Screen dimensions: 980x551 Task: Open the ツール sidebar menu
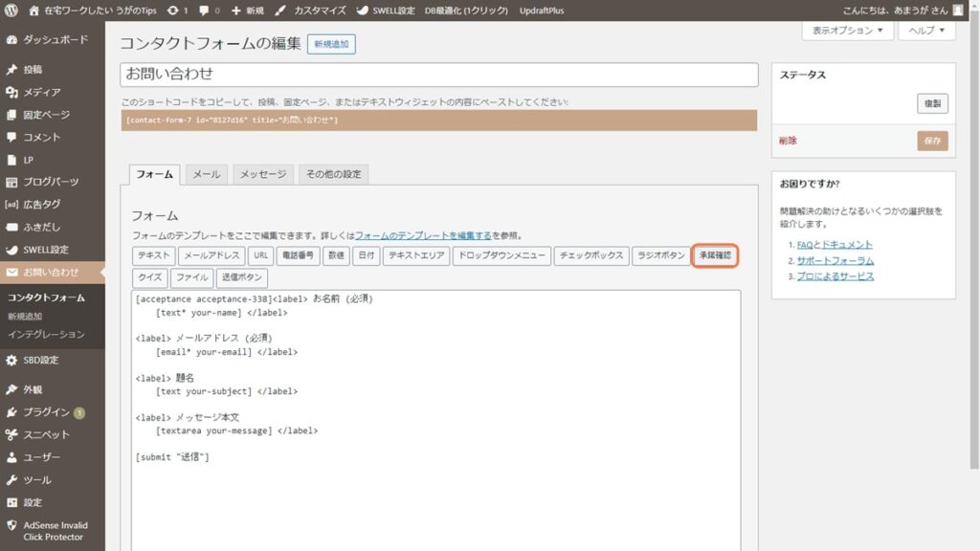point(37,479)
